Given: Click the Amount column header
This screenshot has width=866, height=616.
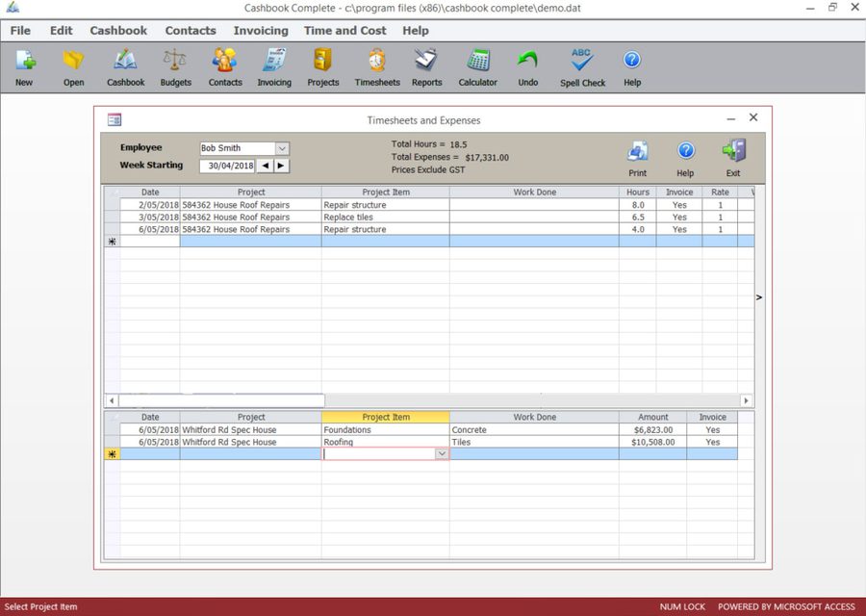Looking at the screenshot, I should pos(652,417).
